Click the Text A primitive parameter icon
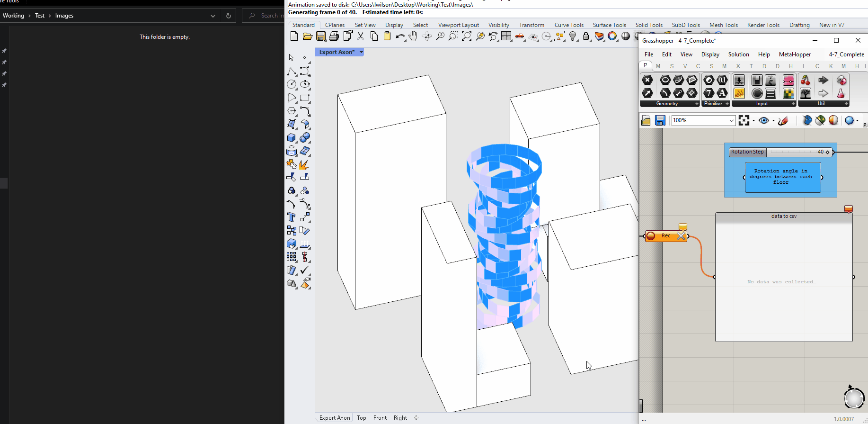This screenshot has width=868, height=424. 722,93
